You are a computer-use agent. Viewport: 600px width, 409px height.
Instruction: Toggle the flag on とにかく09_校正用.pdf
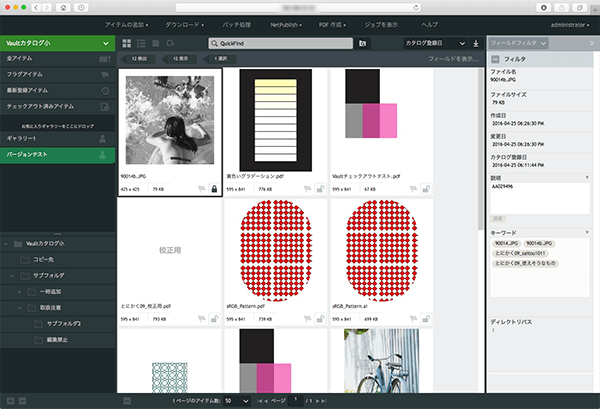tap(201, 319)
